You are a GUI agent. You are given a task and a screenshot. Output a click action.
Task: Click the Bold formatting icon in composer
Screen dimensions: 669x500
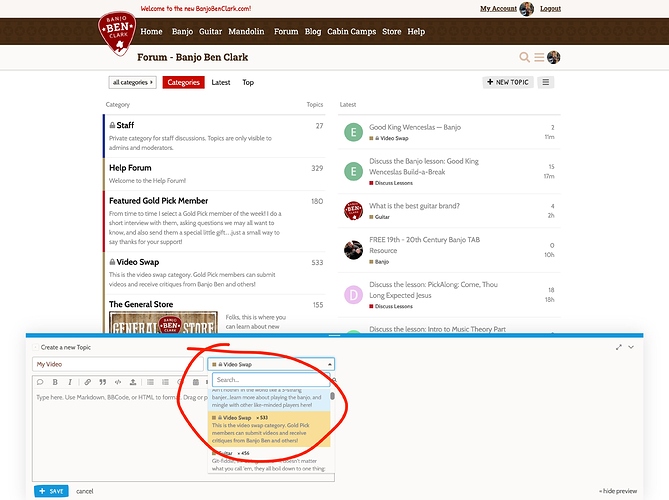(x=54, y=382)
